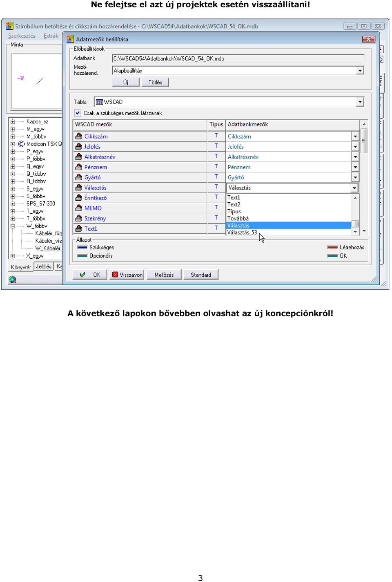Click the lock icon beside Pénznem
This screenshot has width=392, height=582.
79,167
